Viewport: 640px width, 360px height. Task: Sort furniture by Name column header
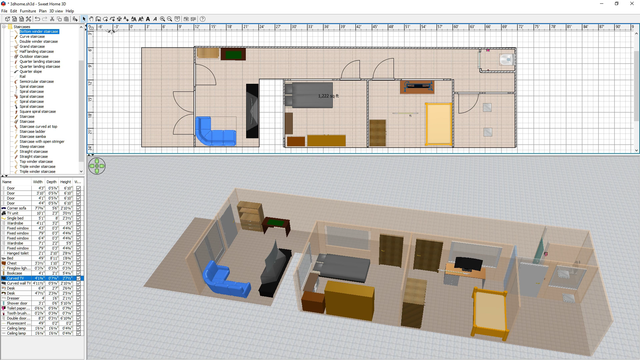coord(16,182)
